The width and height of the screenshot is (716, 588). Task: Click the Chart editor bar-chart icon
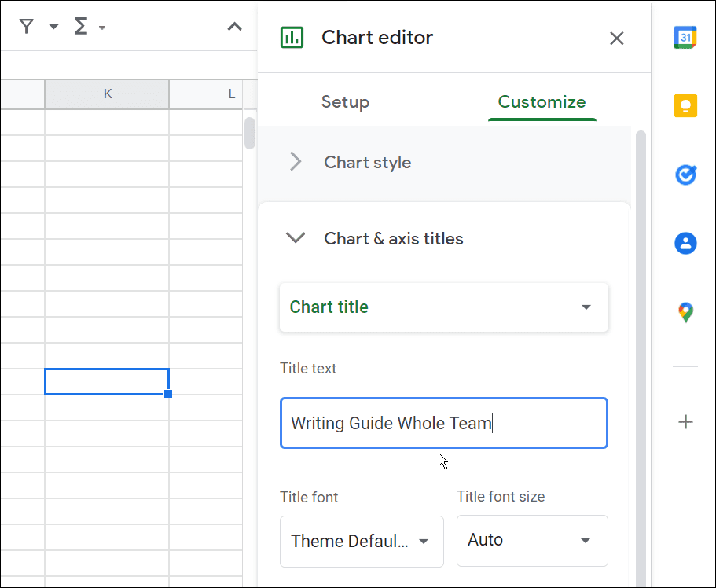tap(292, 38)
